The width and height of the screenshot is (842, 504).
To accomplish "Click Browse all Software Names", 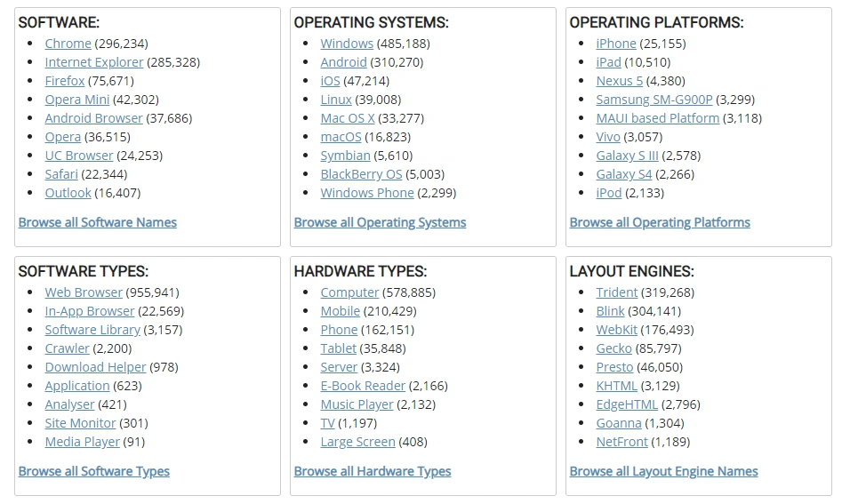I will coord(97,222).
